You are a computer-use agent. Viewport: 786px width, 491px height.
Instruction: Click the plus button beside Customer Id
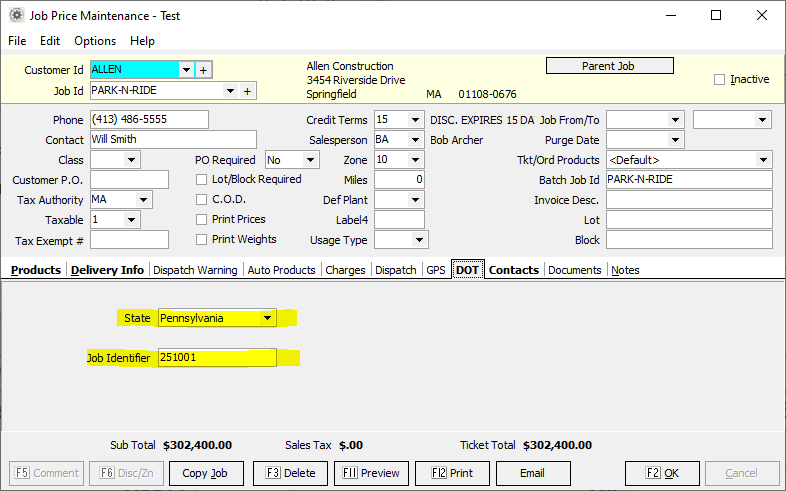(x=203, y=70)
